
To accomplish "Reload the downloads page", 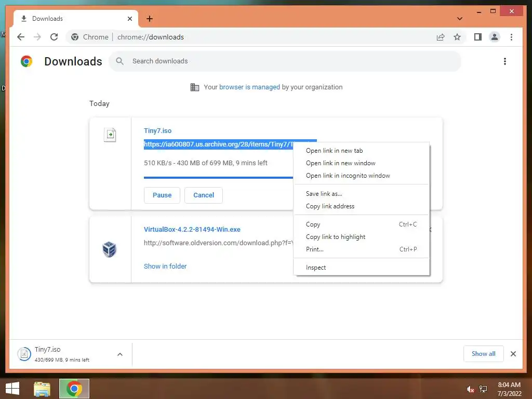I will (54, 37).
